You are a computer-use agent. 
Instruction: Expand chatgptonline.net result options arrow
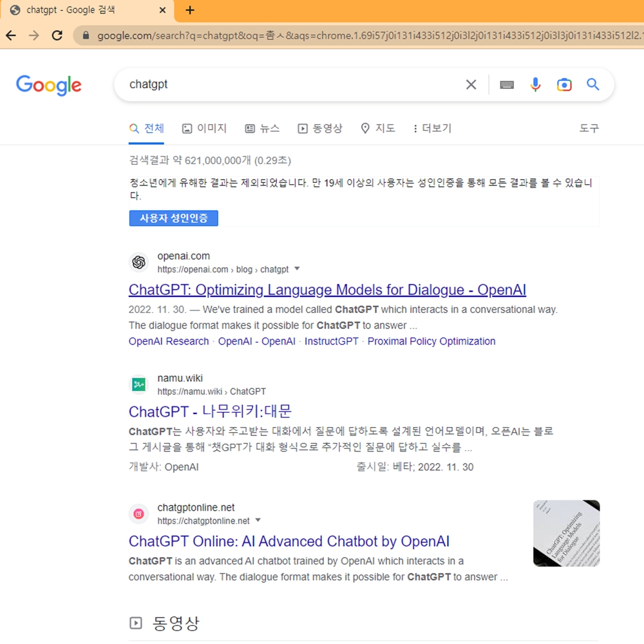pyautogui.click(x=258, y=520)
